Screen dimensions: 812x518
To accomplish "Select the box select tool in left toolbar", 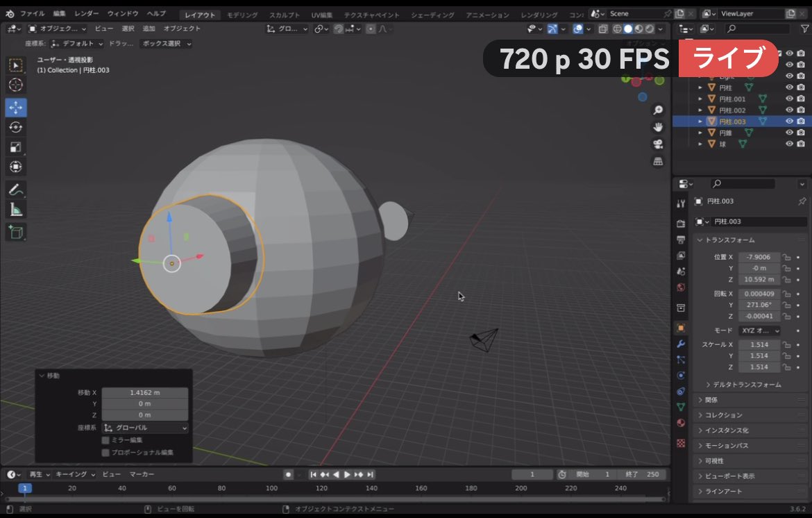I will 15,65.
